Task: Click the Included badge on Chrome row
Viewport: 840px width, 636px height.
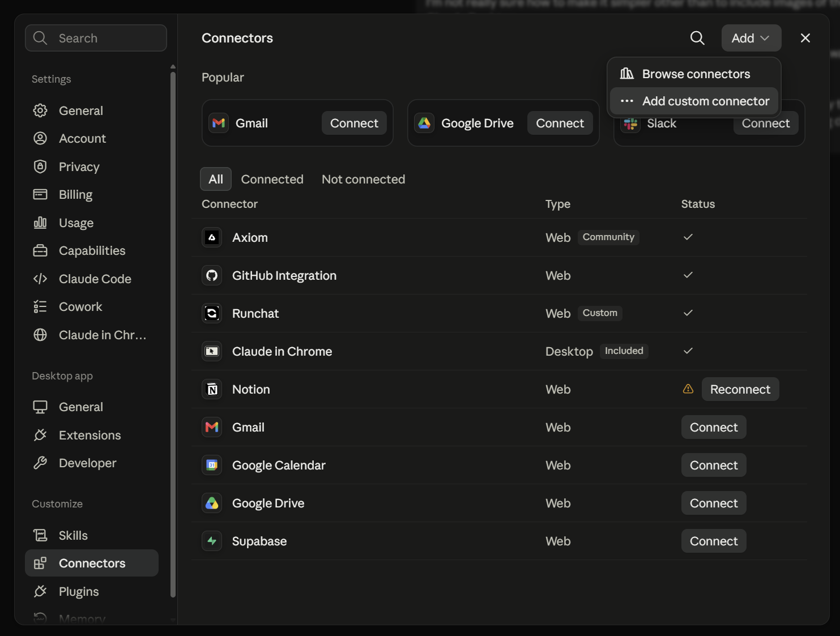Action: click(x=624, y=351)
